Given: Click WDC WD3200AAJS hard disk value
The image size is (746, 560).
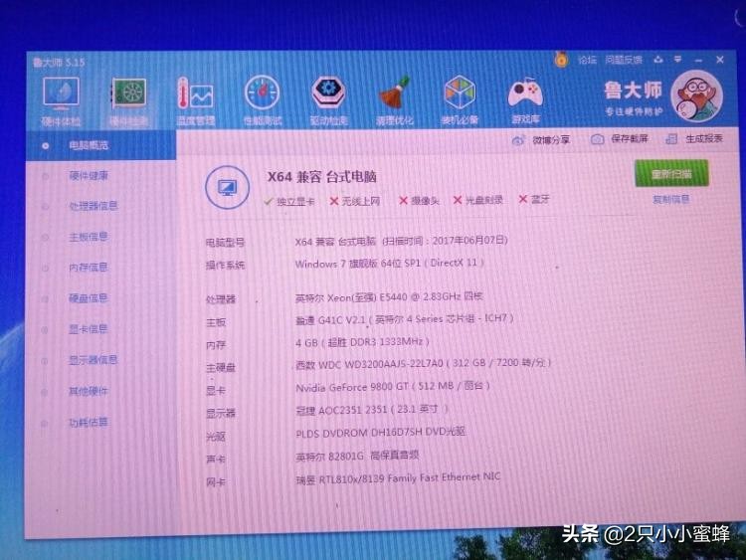Looking at the screenshot, I should [x=424, y=363].
